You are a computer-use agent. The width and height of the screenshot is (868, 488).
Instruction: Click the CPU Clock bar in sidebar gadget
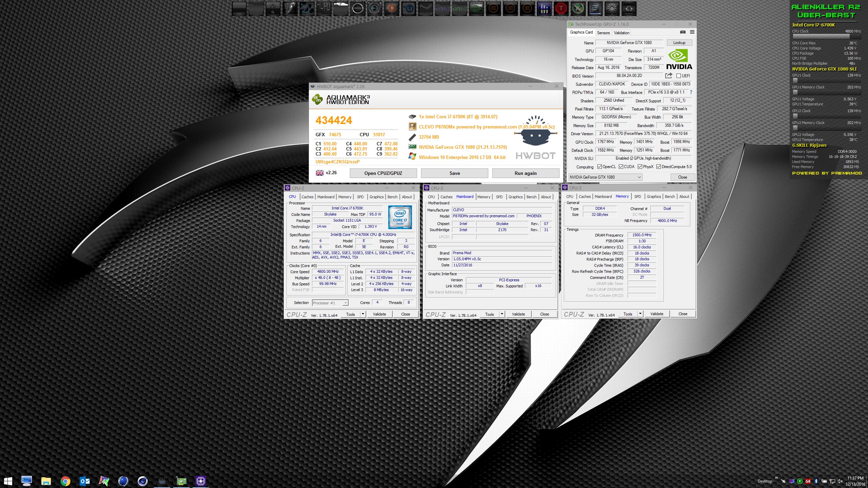pos(826,36)
